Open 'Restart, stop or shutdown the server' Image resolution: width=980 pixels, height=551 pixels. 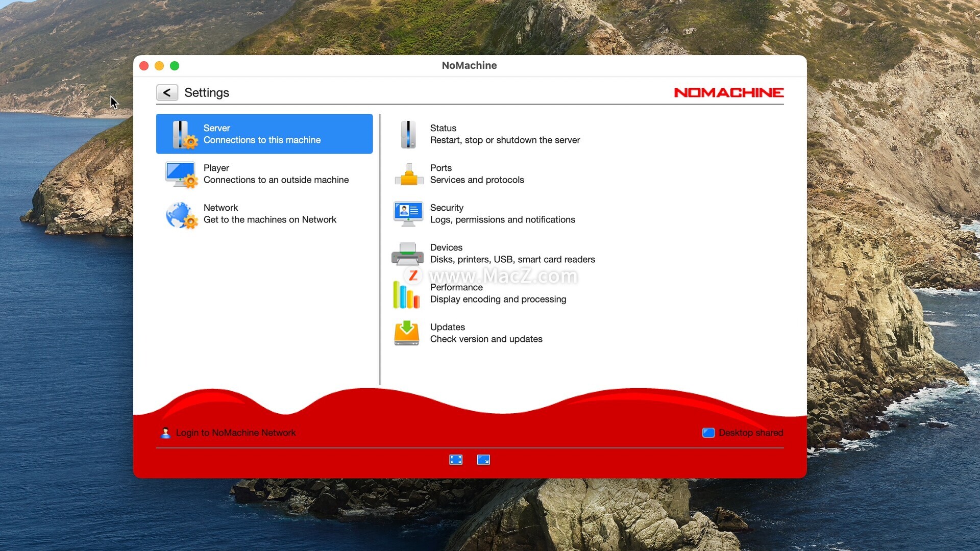click(505, 140)
